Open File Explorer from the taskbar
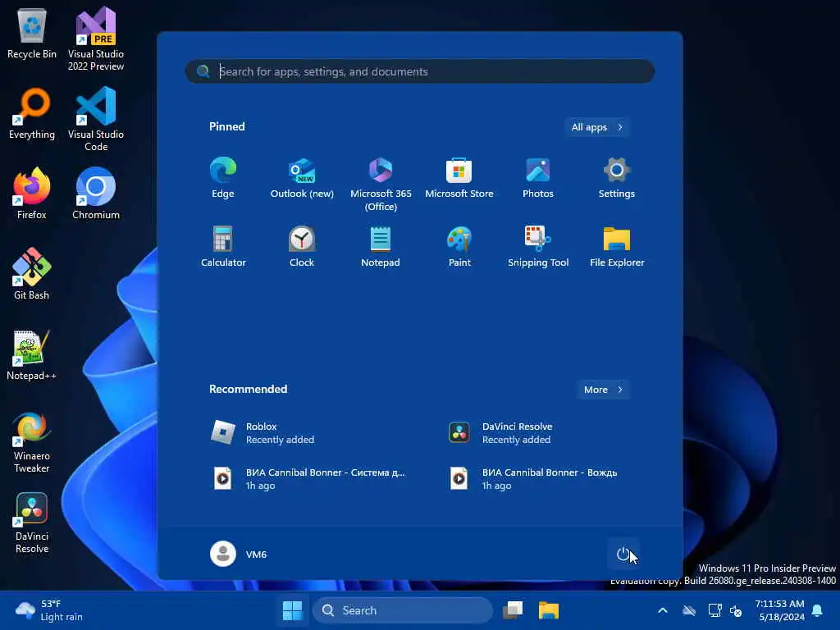 pyautogui.click(x=549, y=610)
